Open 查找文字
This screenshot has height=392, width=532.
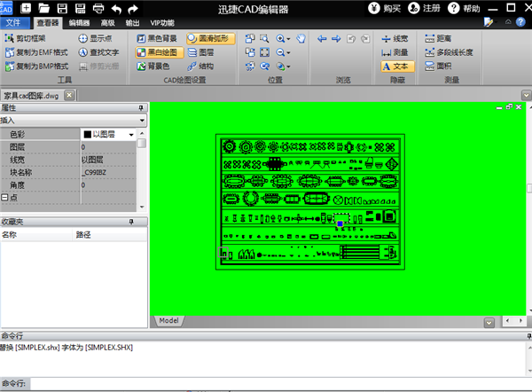(98, 52)
